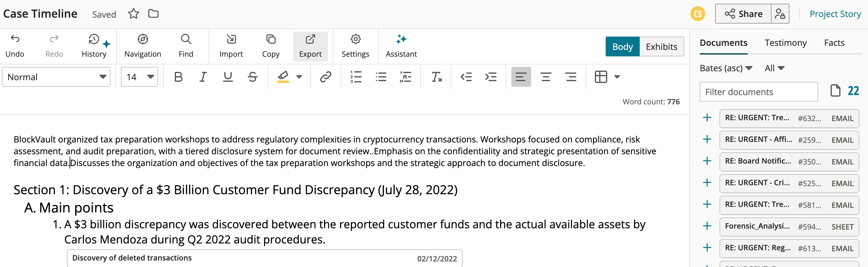Align text to the right
The image size is (868, 267).
pos(571,77)
